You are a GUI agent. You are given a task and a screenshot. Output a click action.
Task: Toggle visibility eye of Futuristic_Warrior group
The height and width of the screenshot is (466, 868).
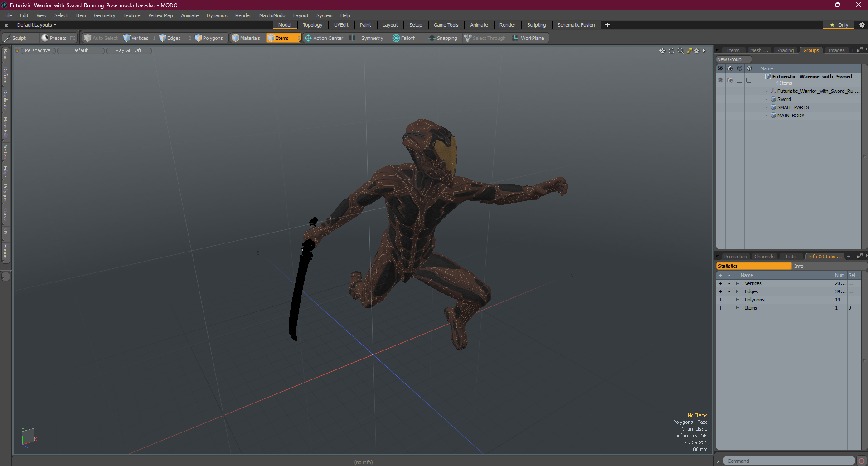[720, 80]
